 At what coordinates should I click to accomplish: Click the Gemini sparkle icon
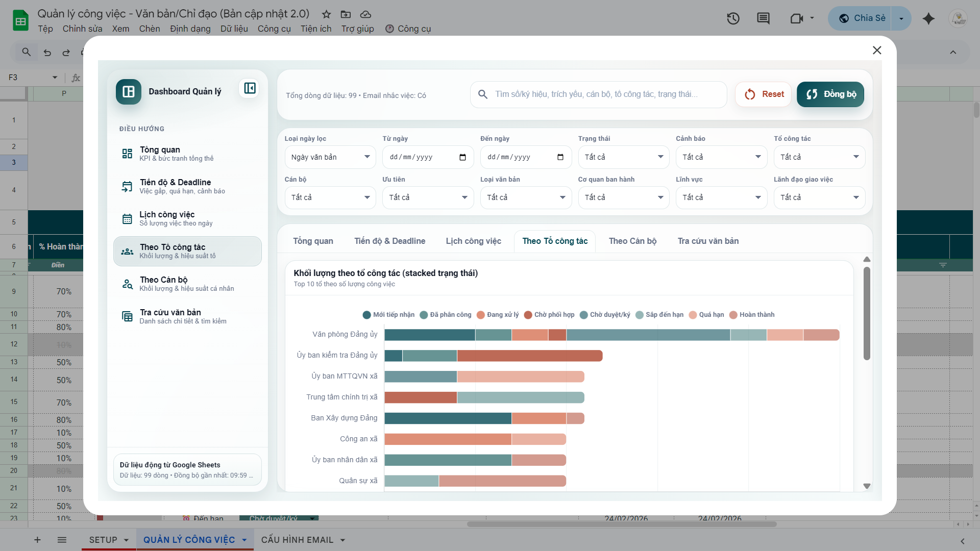click(x=928, y=19)
